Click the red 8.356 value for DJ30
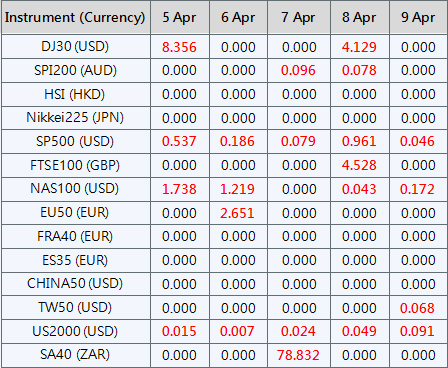 coord(179,47)
